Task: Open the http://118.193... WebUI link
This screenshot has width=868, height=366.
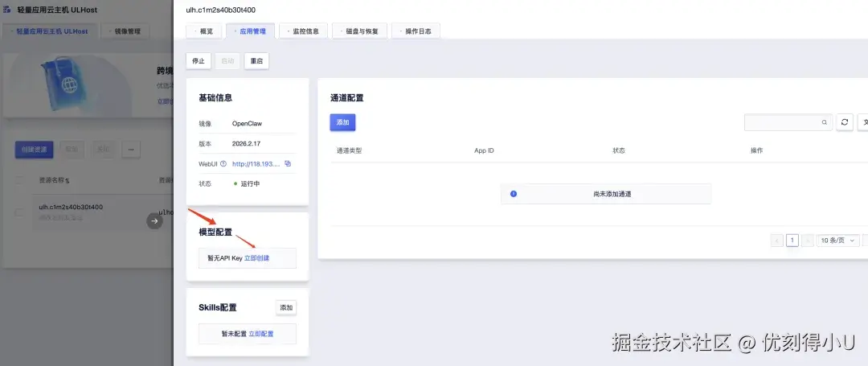Action: tap(256, 164)
